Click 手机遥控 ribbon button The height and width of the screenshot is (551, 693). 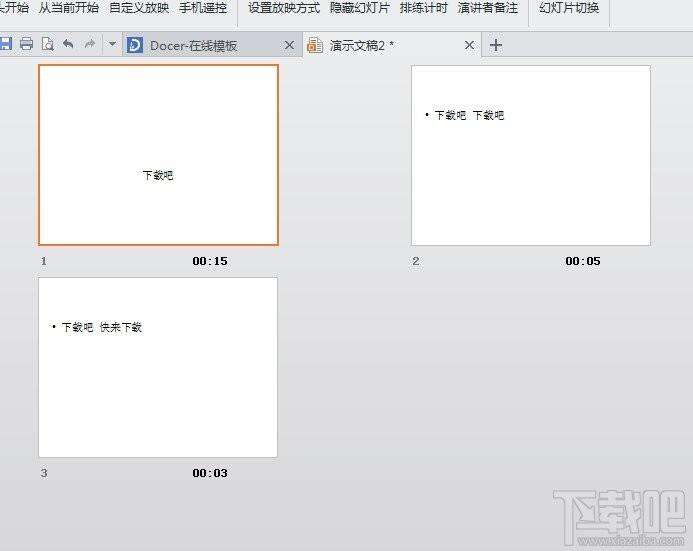(x=203, y=8)
